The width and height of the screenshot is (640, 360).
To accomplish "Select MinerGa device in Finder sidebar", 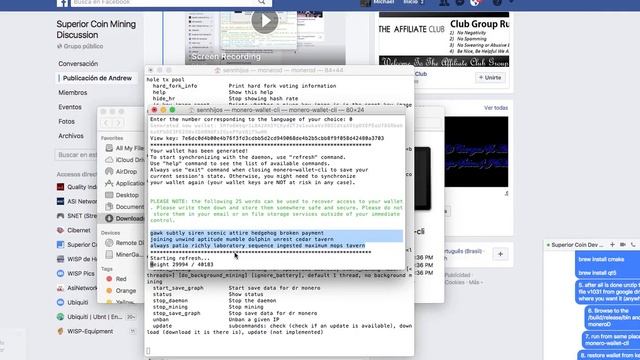I will click(124, 255).
